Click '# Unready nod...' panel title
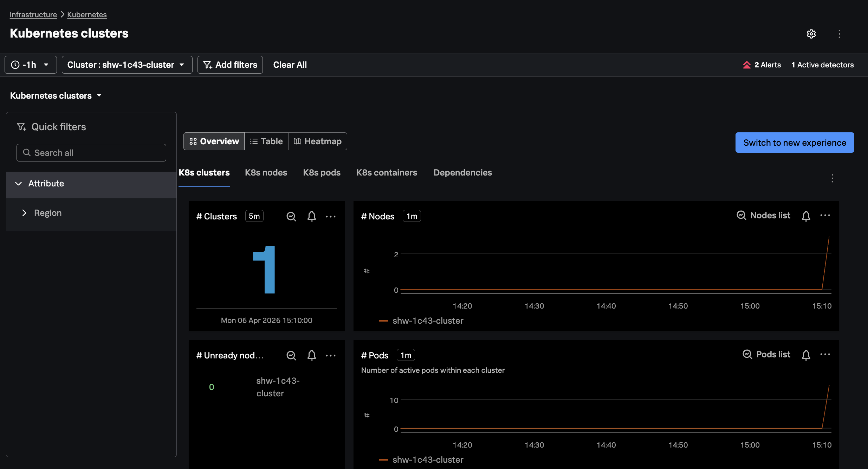Image resolution: width=868 pixels, height=469 pixels. point(230,355)
